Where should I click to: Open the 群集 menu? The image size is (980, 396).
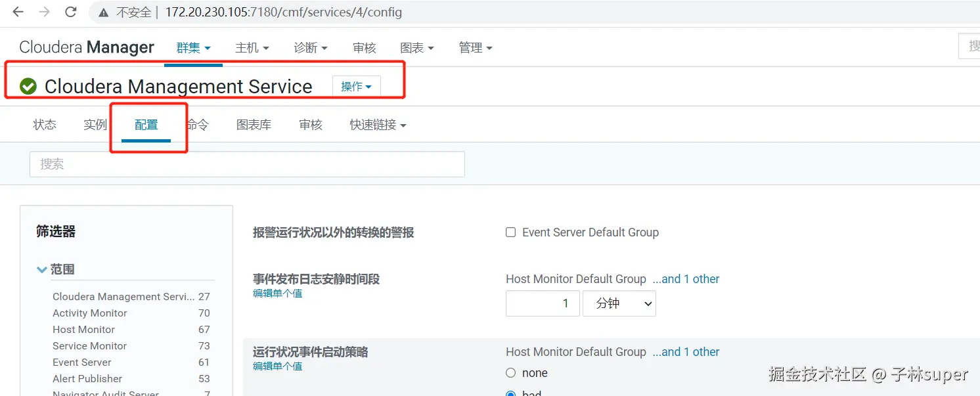tap(193, 47)
